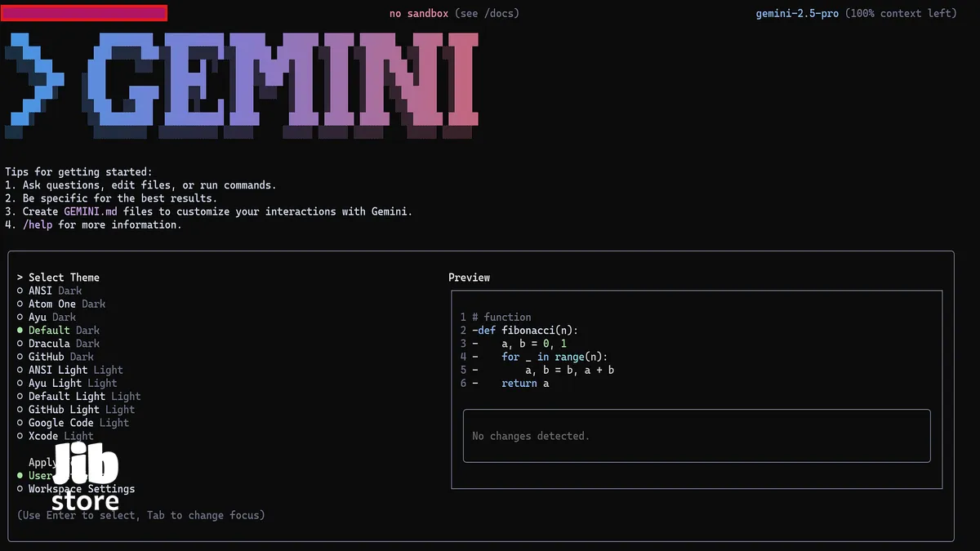This screenshot has width=980, height=551.
Task: Select the highlighted Default Dark theme
Action: [63, 331]
